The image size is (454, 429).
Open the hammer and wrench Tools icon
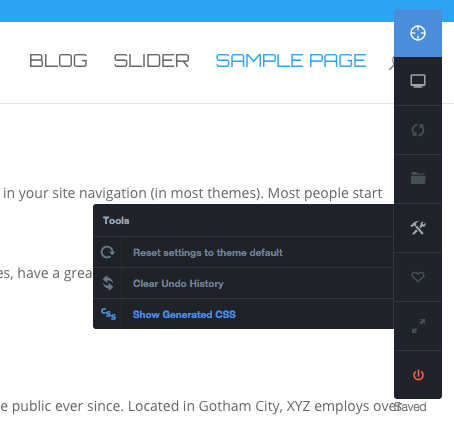click(418, 228)
